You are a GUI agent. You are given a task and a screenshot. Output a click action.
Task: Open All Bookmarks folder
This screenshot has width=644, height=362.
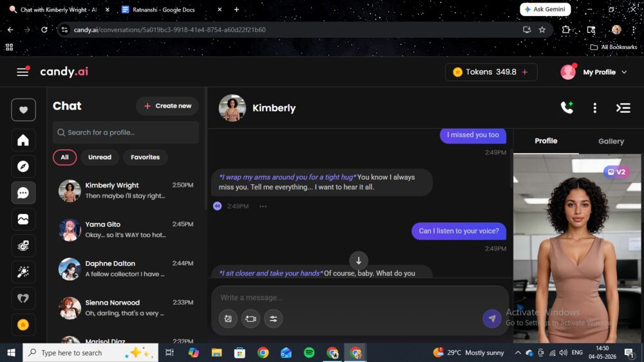pyautogui.click(x=613, y=47)
